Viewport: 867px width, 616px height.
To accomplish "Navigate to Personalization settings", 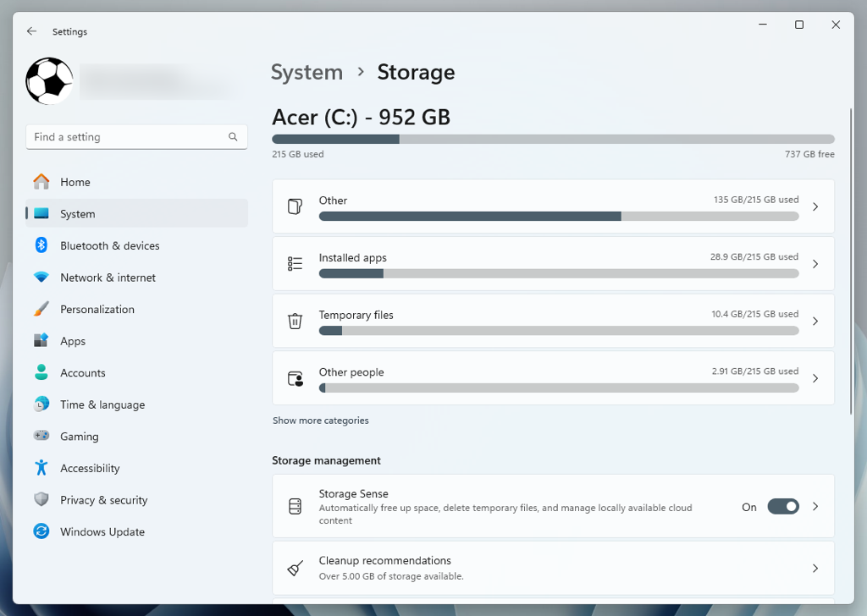I will click(x=136, y=309).
